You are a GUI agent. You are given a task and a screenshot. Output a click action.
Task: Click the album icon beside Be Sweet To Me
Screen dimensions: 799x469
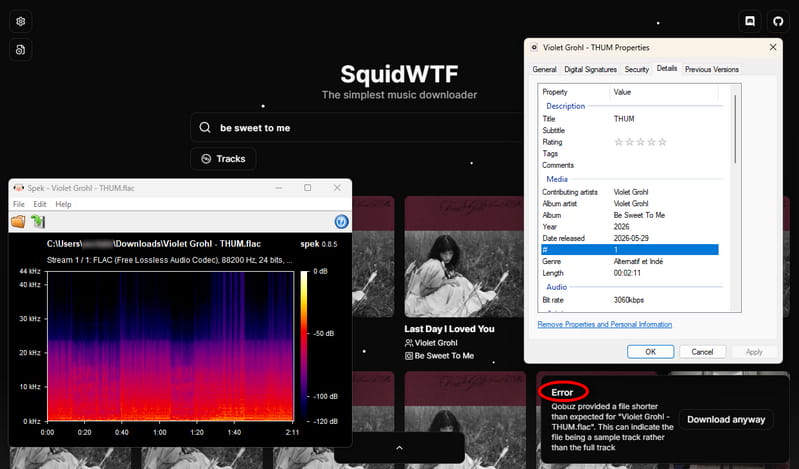coord(409,356)
